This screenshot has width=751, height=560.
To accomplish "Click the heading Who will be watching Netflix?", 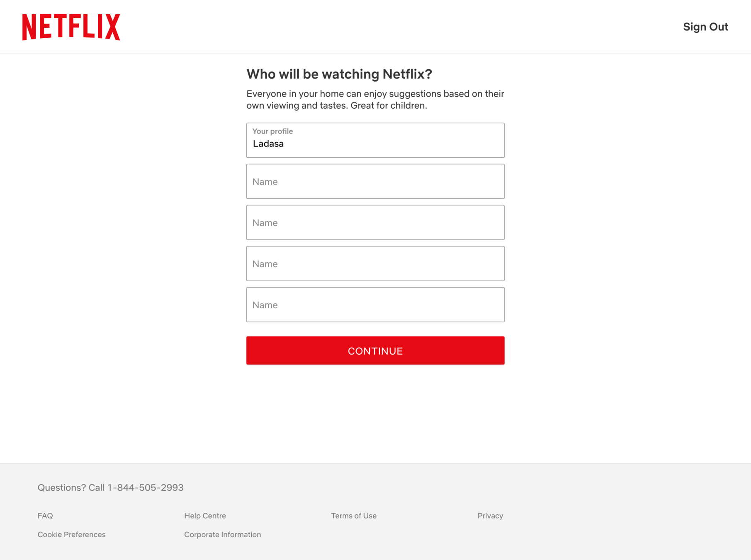I will 339,74.
